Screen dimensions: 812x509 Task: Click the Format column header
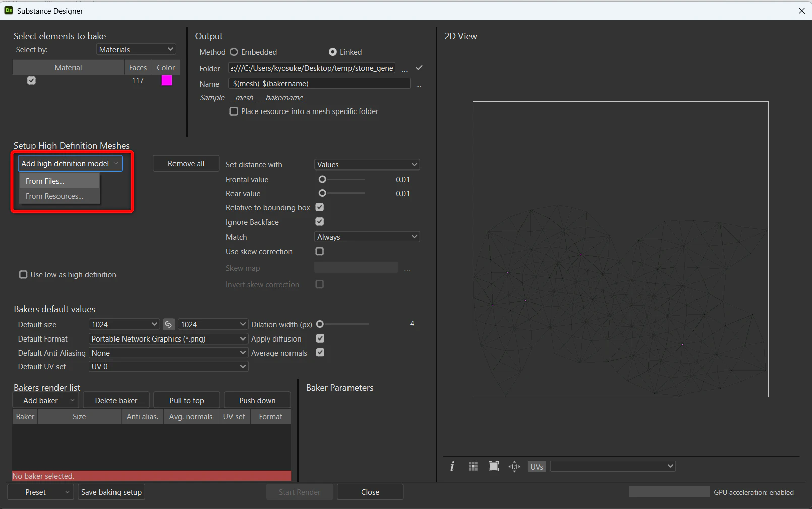point(271,417)
